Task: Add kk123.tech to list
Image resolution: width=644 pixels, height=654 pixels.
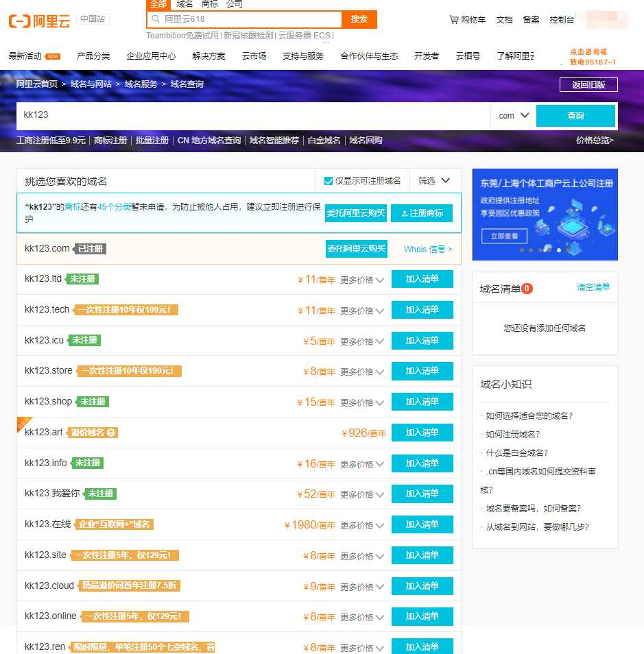Action: (422, 310)
